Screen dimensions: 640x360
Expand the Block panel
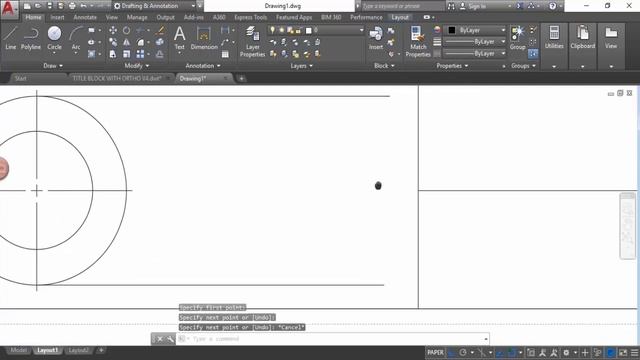point(384,66)
